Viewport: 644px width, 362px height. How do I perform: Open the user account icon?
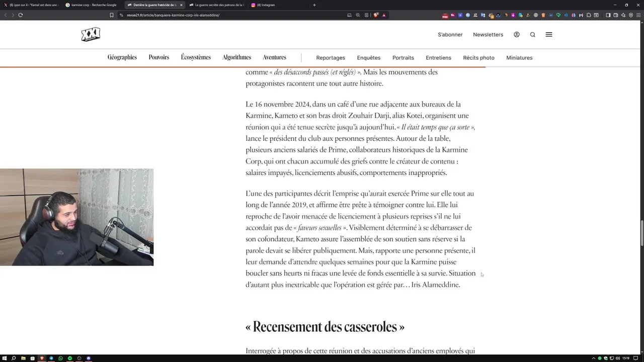[x=517, y=35]
